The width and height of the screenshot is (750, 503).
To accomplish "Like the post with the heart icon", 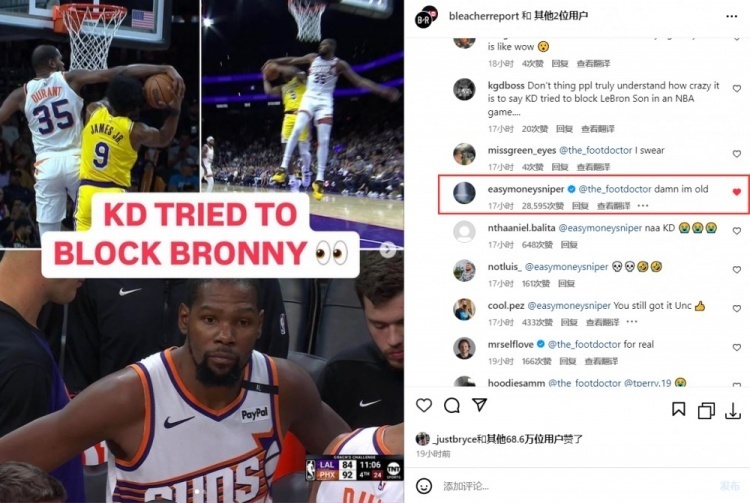I will point(424,405).
